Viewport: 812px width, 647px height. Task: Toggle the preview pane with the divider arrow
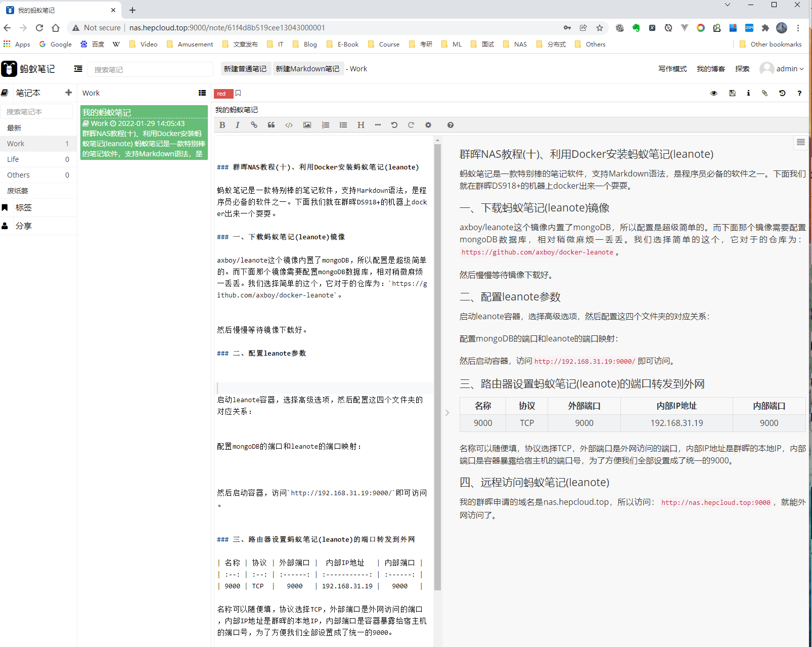pyautogui.click(x=447, y=413)
